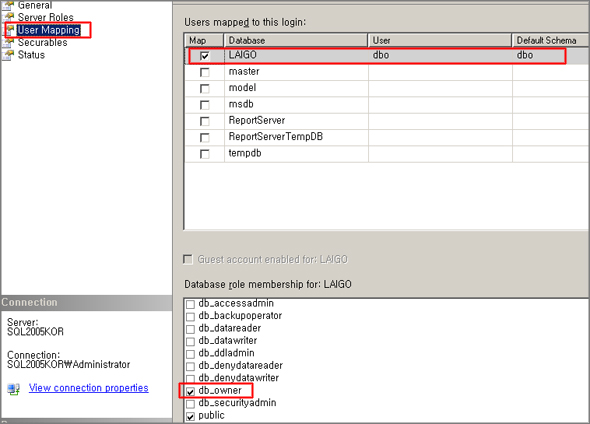Open View connection properties link
Image resolution: width=590 pixels, height=424 pixels.
point(88,388)
